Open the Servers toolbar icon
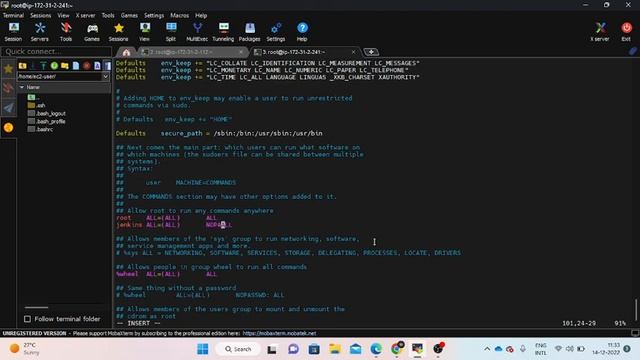 click(40, 32)
